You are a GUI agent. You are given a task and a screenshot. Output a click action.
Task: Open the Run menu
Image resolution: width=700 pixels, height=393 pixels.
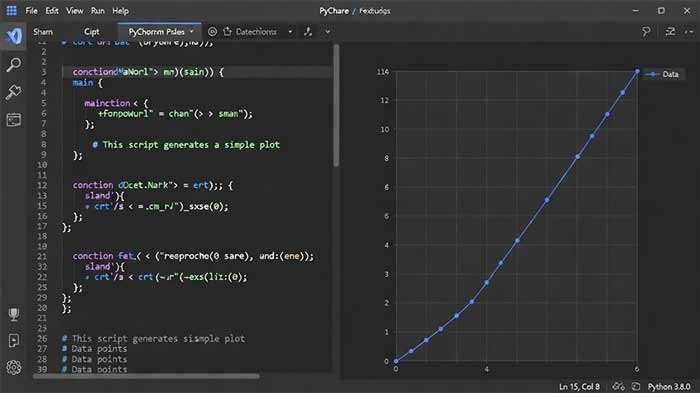[97, 11]
